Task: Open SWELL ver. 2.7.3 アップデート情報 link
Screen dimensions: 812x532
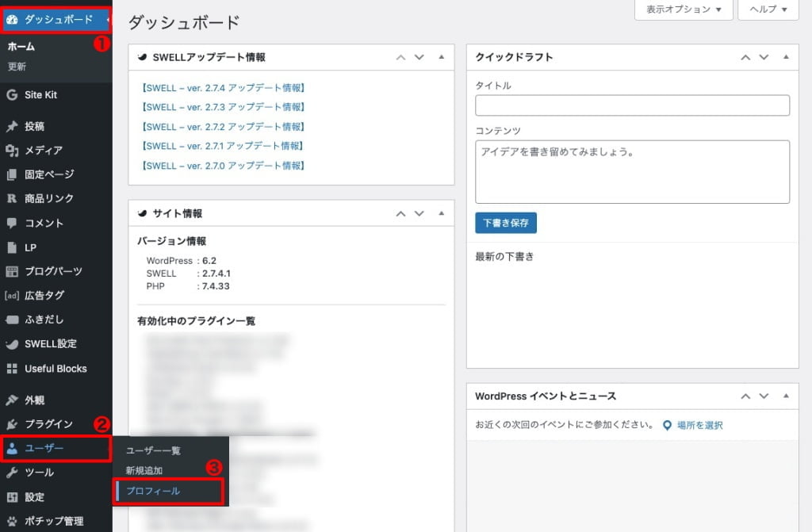Action: click(223, 107)
